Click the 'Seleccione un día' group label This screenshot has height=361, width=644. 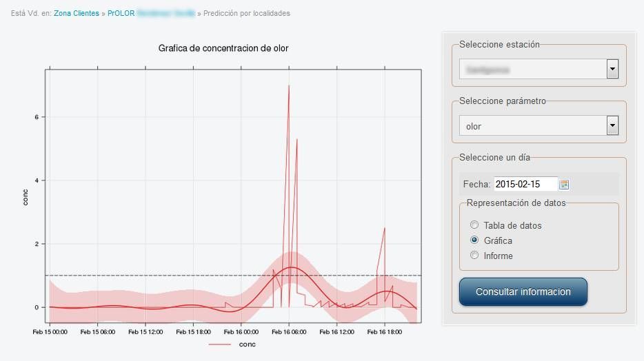tap(494, 158)
